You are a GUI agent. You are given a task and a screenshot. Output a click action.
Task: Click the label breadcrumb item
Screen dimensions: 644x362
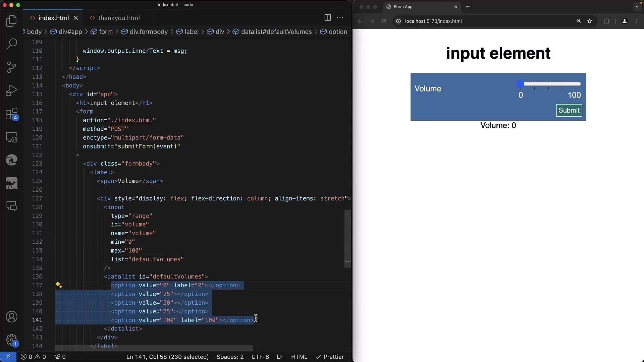click(187, 32)
